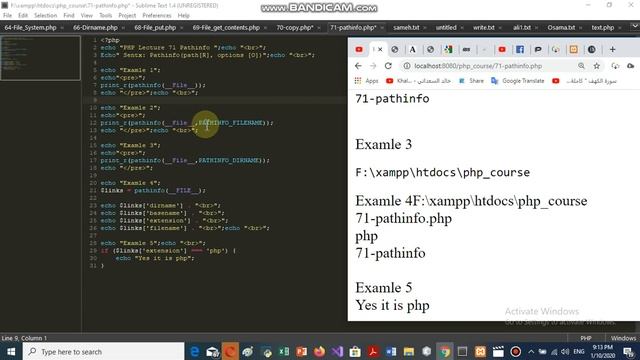Image resolution: width=640 pixels, height=360 pixels.
Task: View site information icon in address bar
Action: pos(407,66)
